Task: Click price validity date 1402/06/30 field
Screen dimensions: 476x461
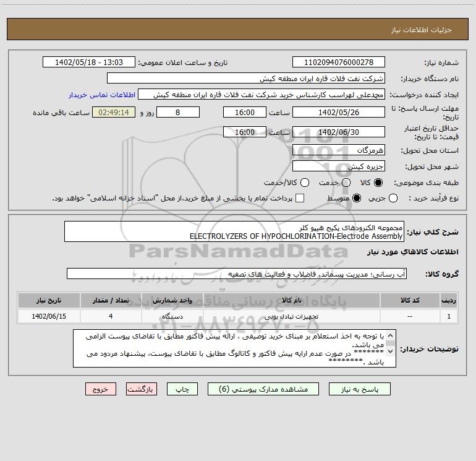Action: [x=339, y=132]
